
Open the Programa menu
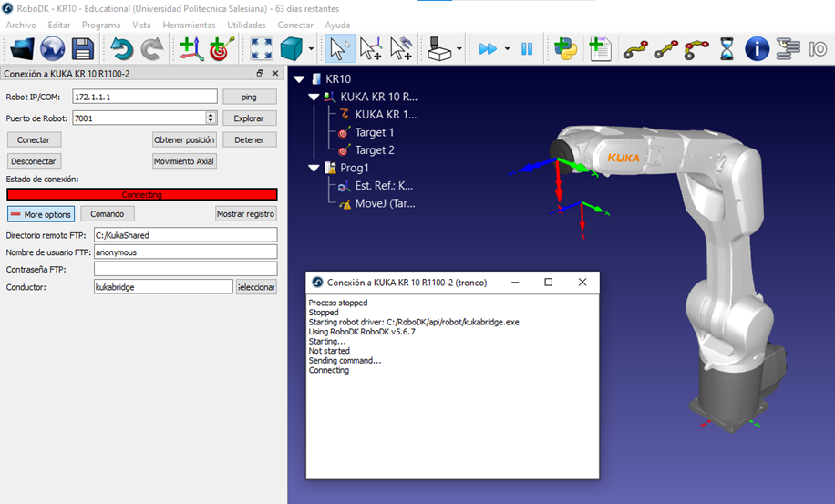pyautogui.click(x=100, y=25)
